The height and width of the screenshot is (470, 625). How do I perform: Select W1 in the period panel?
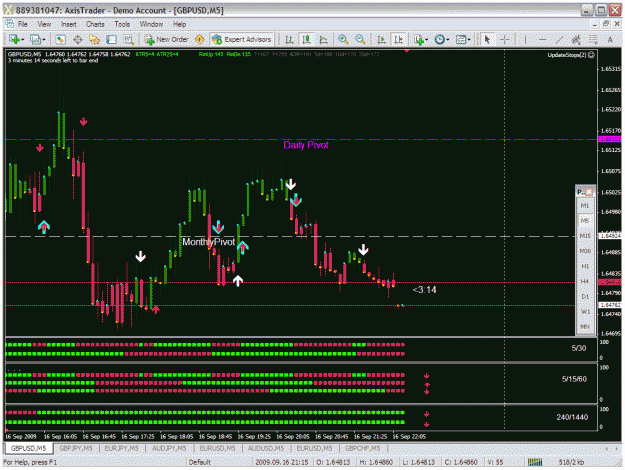tap(585, 311)
